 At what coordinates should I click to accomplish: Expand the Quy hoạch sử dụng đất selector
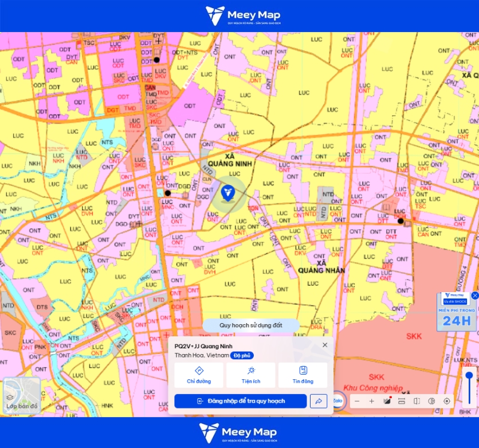pos(251,325)
